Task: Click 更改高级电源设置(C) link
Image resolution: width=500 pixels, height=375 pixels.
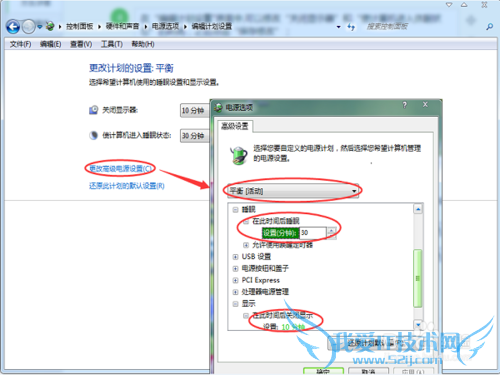Action: click(120, 169)
